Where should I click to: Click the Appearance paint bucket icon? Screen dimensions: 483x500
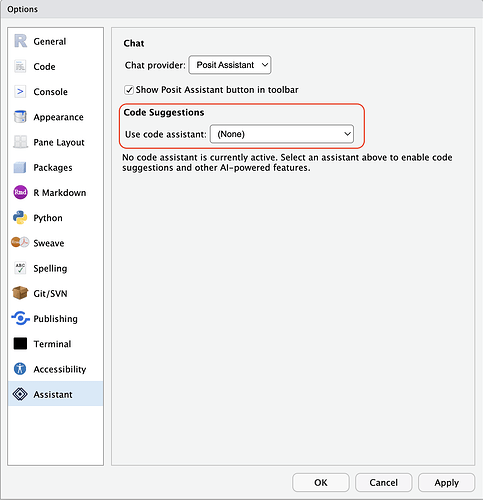coord(20,117)
